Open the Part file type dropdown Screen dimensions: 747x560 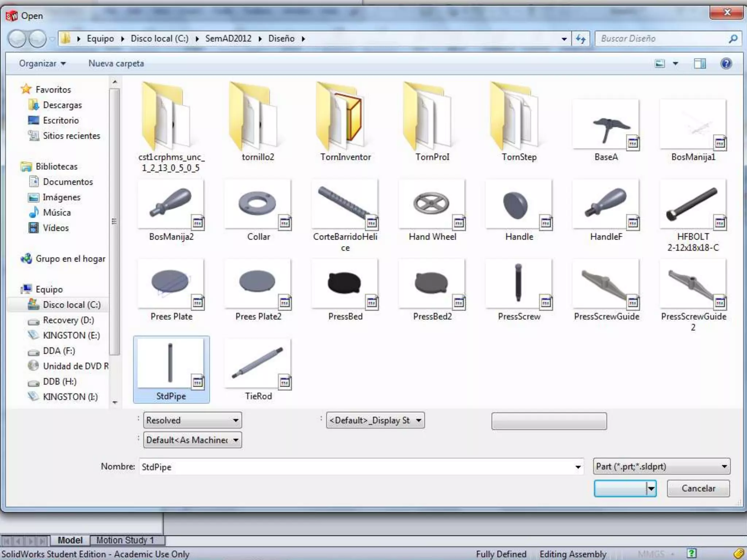pos(661,466)
